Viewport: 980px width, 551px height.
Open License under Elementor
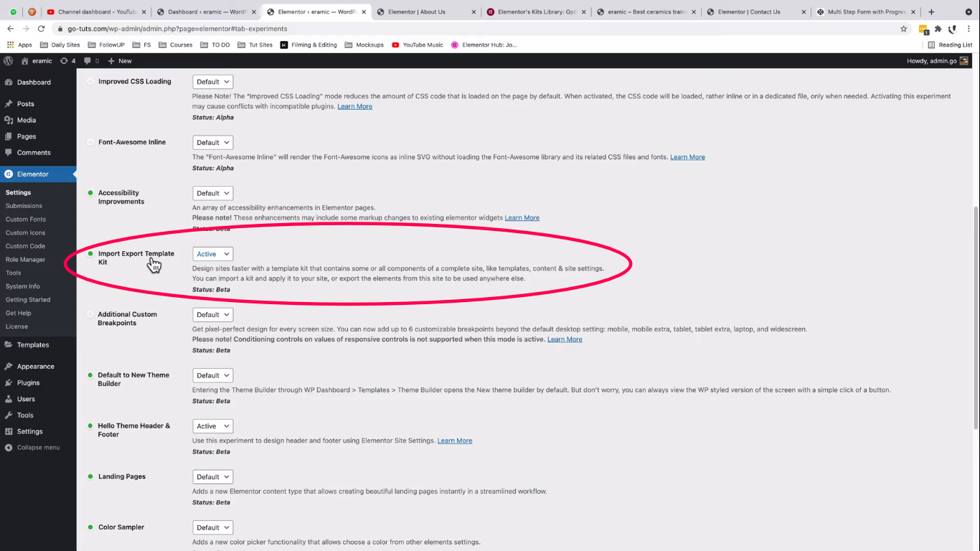pos(17,326)
